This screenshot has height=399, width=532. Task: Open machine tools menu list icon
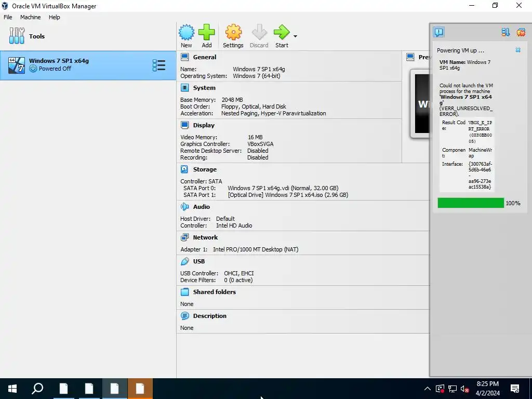159,65
